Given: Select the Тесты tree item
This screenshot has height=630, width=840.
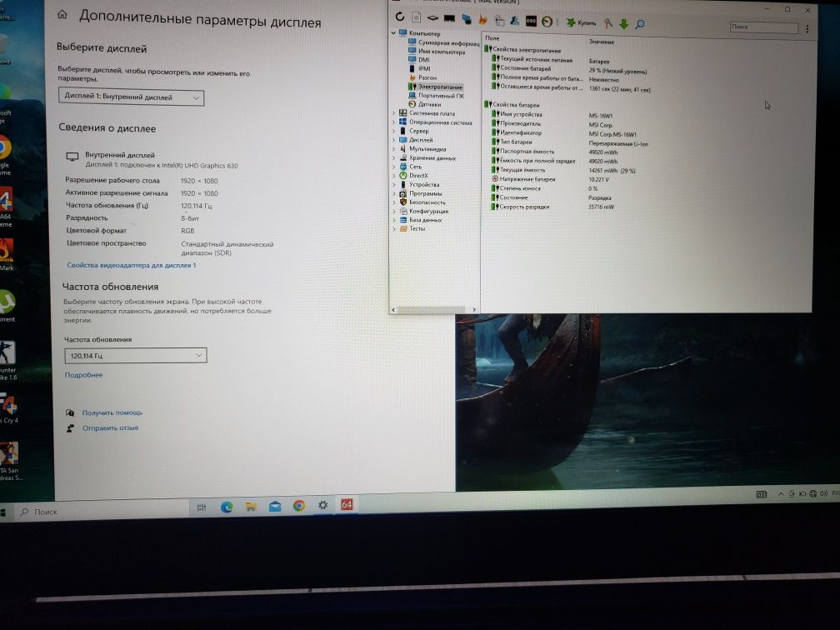Looking at the screenshot, I should [412, 228].
